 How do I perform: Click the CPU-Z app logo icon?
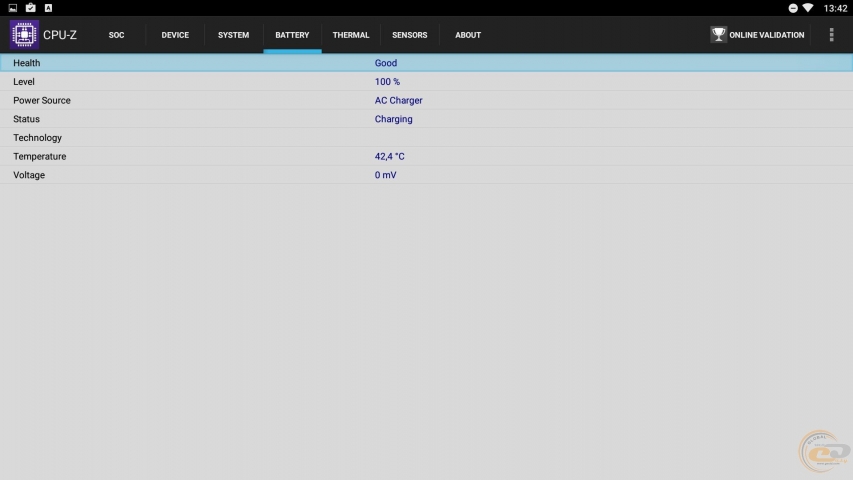pos(24,34)
